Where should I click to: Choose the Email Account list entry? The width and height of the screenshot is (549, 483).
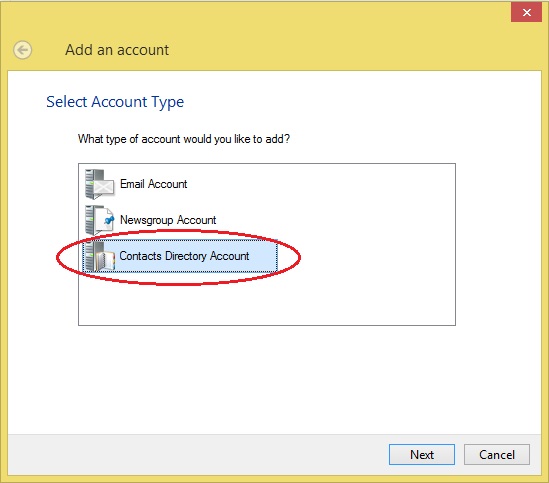(136, 184)
